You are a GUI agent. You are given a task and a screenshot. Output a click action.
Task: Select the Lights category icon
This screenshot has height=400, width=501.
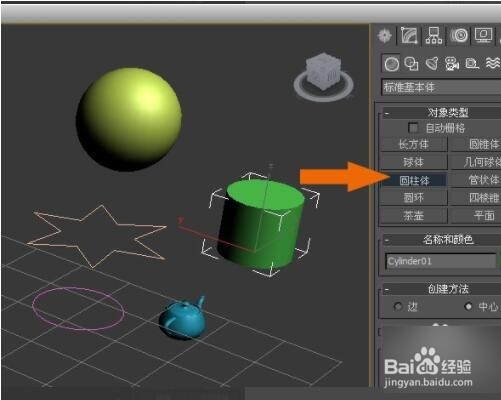(x=432, y=63)
